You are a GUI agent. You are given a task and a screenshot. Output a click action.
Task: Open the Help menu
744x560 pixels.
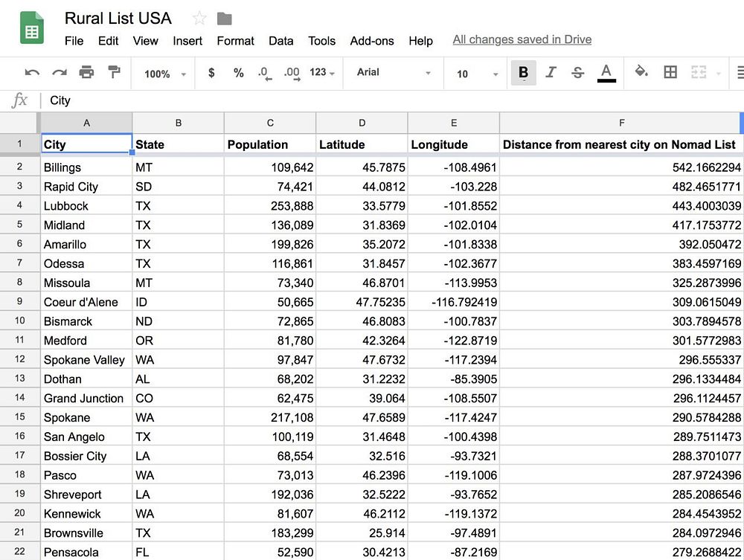click(421, 41)
